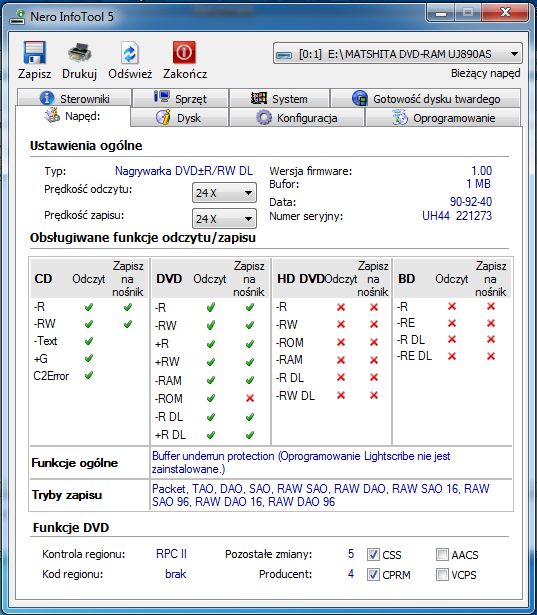Click the CD C2Error read checkmark
The width and height of the screenshot is (537, 615).
point(89,375)
